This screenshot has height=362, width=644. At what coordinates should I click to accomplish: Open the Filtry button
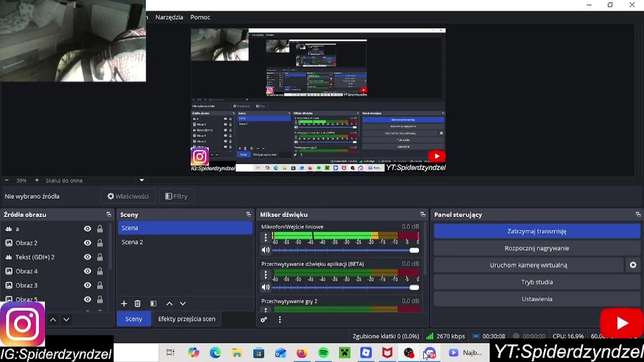coord(177,196)
